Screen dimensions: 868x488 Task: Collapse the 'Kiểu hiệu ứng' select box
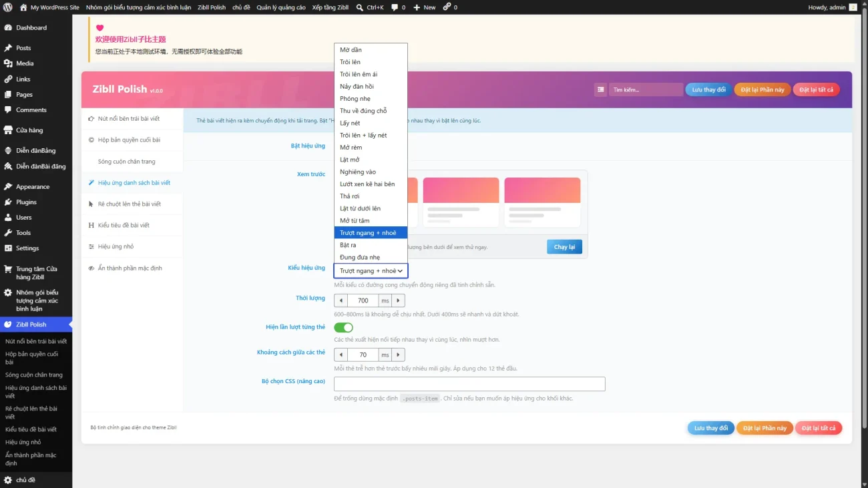[x=371, y=270]
